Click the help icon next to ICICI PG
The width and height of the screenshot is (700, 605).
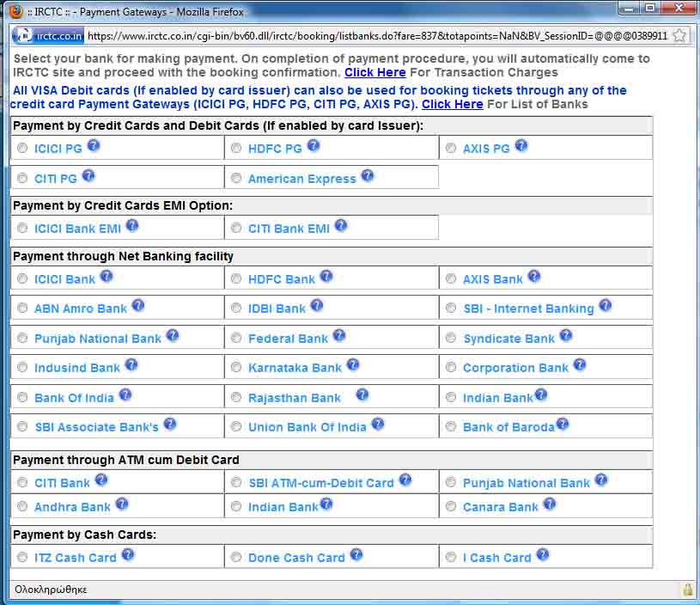point(94,146)
